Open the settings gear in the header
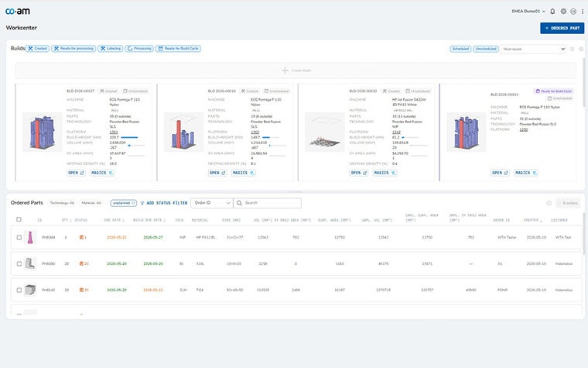The width and height of the screenshot is (588, 368). (563, 12)
